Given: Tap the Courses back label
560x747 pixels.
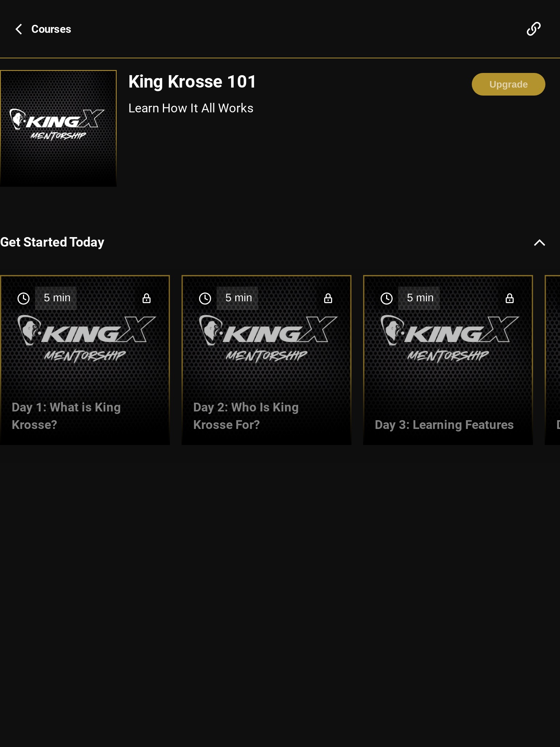Looking at the screenshot, I should [51, 29].
